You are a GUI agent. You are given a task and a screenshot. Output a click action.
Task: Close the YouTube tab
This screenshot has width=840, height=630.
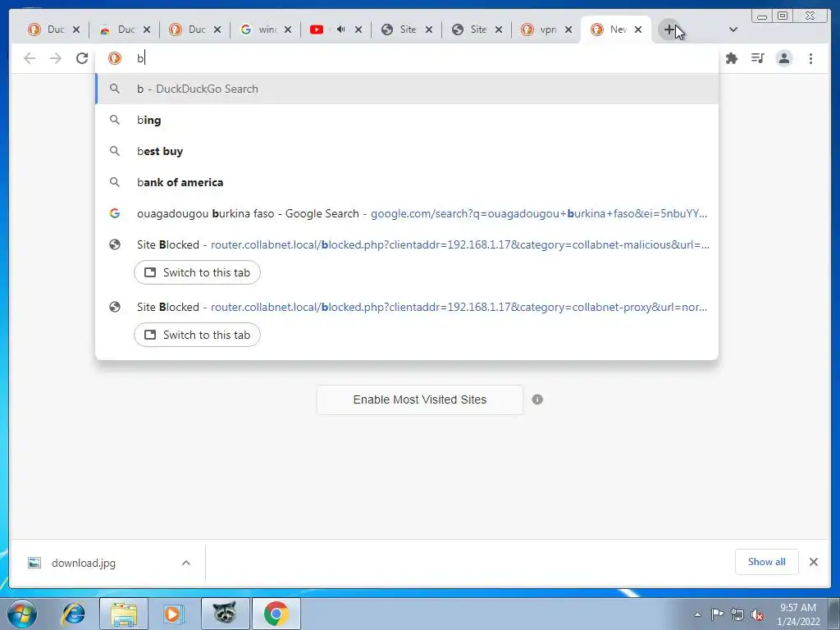(358, 30)
